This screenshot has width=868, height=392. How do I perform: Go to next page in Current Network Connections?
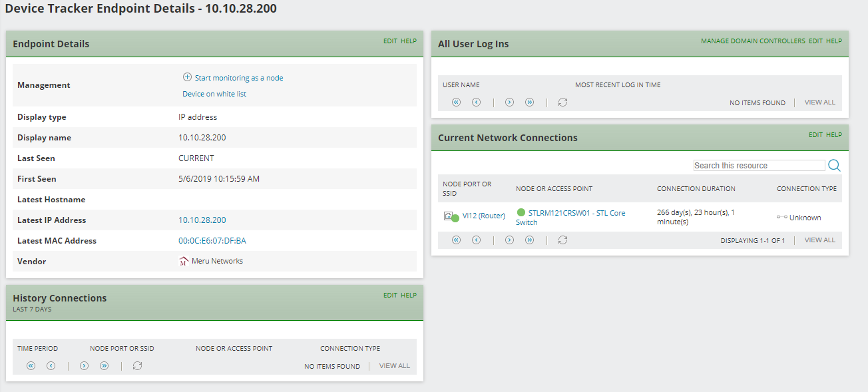click(x=509, y=240)
